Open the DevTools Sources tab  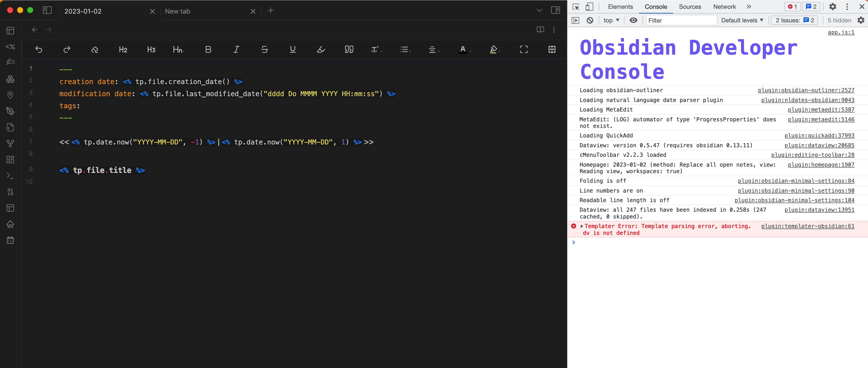coord(690,7)
